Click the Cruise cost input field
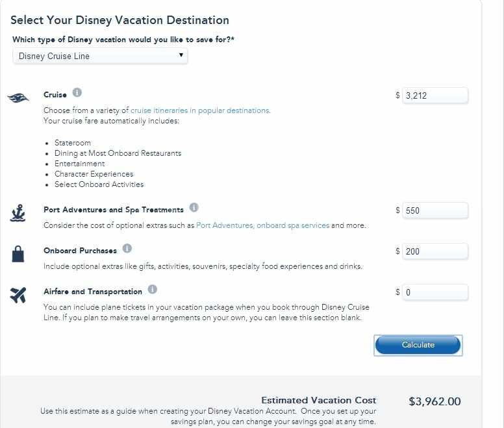 (x=435, y=96)
